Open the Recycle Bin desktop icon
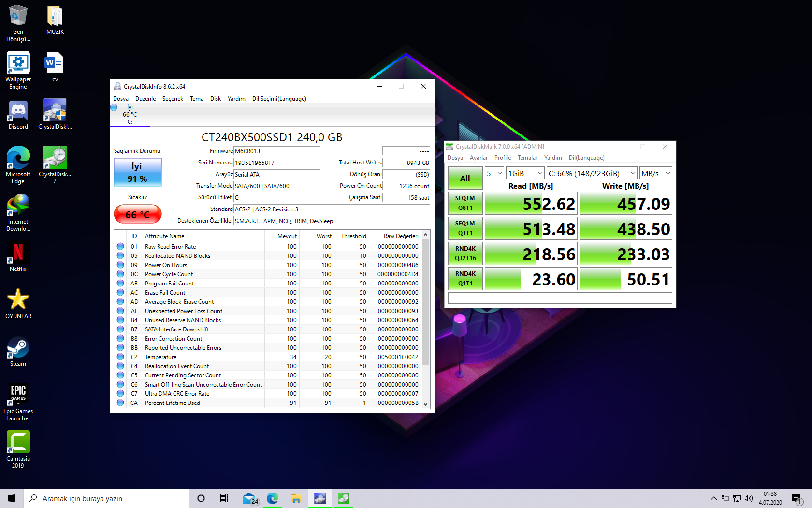The height and width of the screenshot is (508, 812). click(x=18, y=23)
